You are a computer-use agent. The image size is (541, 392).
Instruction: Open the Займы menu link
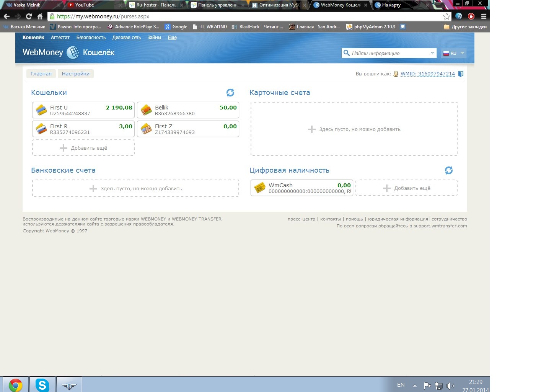pyautogui.click(x=154, y=38)
